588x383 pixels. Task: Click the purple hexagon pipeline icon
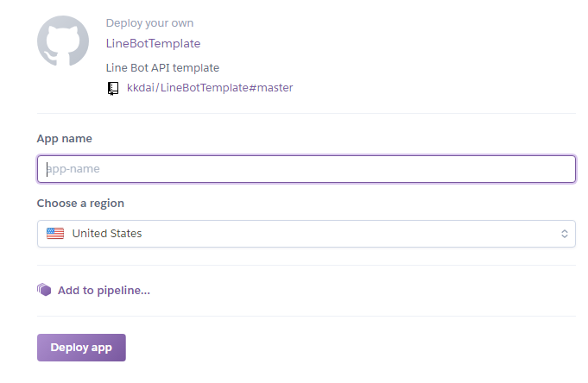tap(44, 290)
